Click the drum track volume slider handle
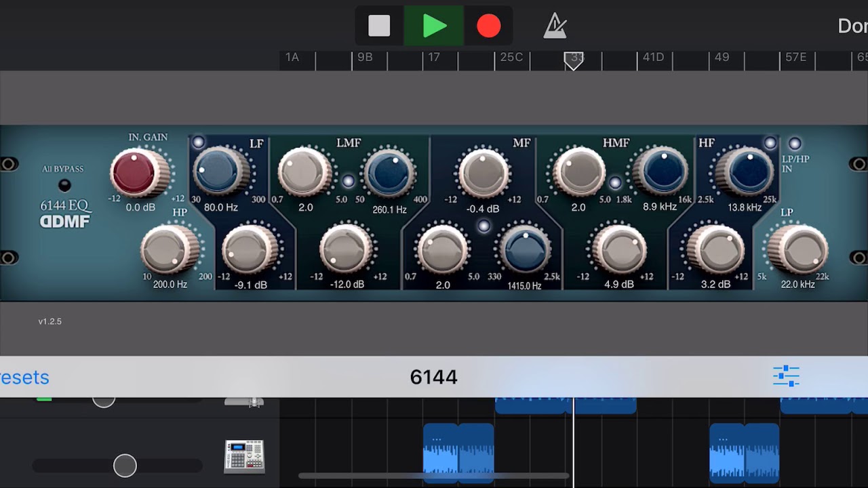Viewport: 868px width, 488px height. (x=125, y=466)
